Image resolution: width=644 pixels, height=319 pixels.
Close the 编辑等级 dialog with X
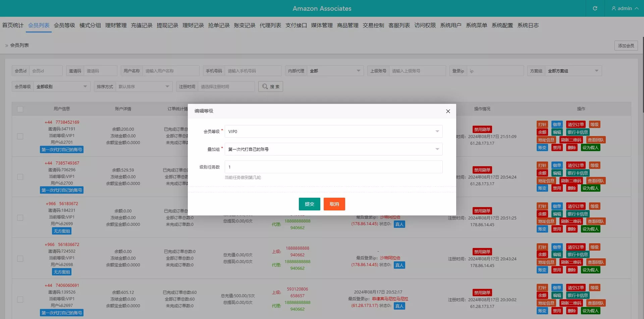[x=448, y=111]
